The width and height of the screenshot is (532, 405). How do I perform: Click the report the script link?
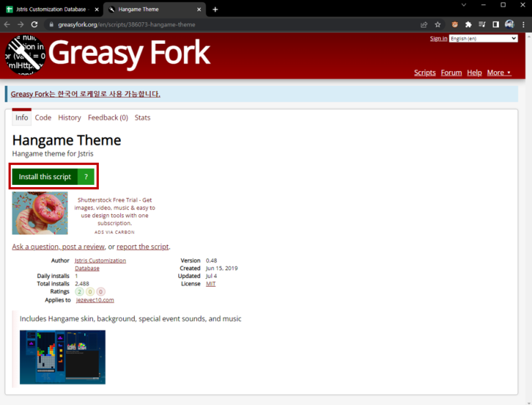pos(142,247)
